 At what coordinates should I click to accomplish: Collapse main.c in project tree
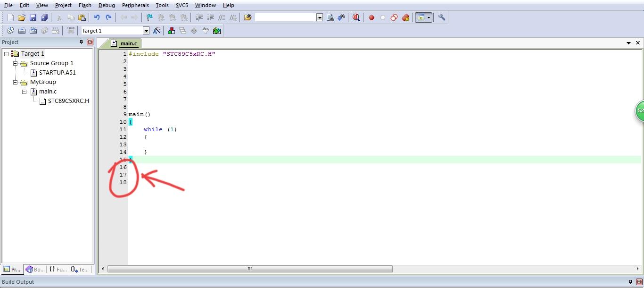point(25,92)
